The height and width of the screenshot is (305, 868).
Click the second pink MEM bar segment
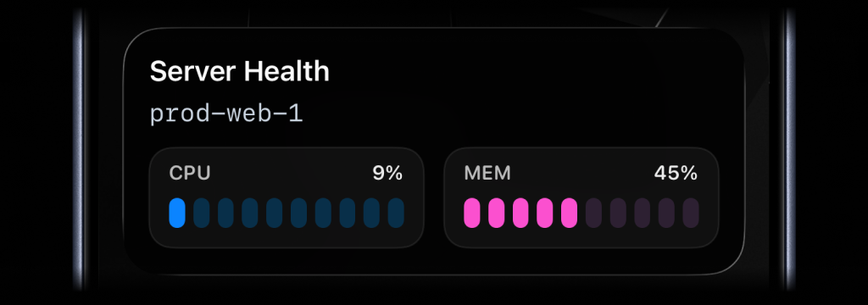[x=497, y=213]
